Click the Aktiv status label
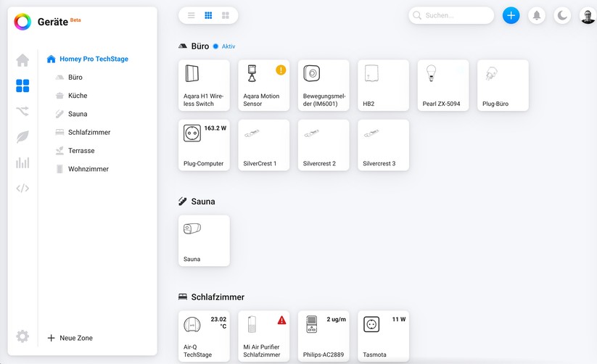597x364 pixels. (228, 46)
